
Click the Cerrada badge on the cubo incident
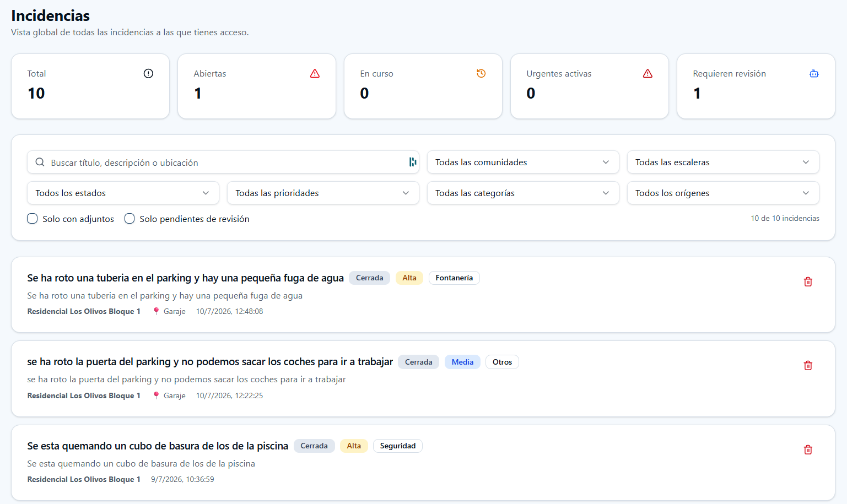point(314,446)
